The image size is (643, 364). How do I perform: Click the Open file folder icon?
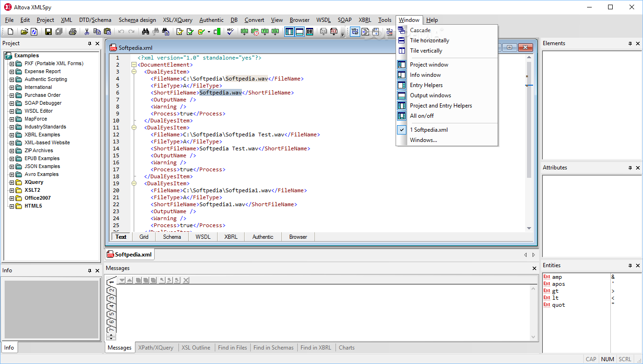tap(24, 32)
